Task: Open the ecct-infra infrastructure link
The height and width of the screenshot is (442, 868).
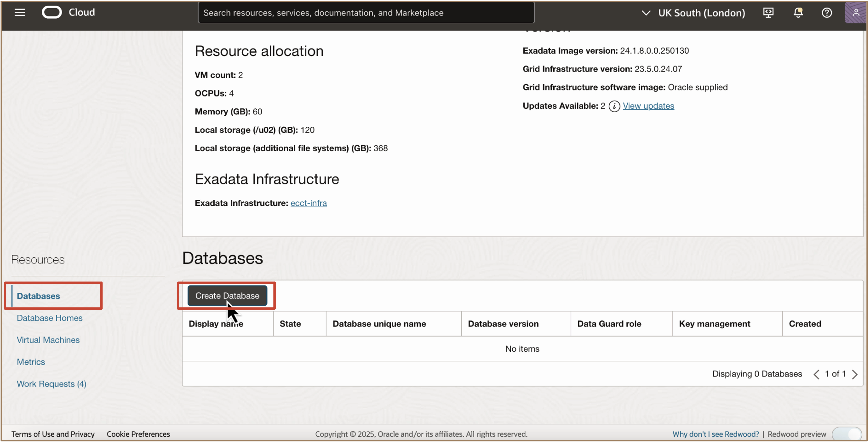Action: [x=308, y=203]
